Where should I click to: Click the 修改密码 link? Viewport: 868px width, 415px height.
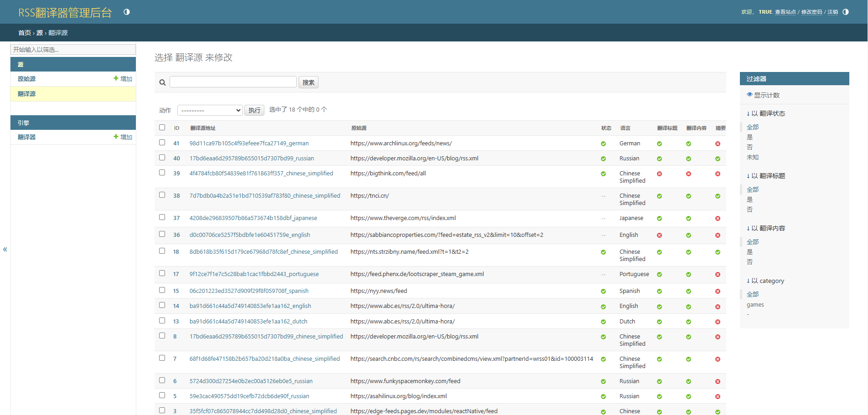(812, 12)
